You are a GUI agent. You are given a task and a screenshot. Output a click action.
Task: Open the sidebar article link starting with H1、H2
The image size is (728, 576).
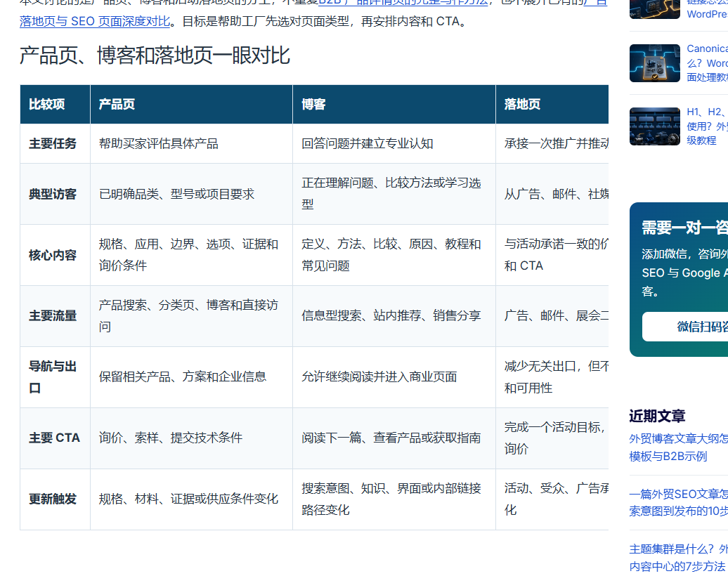click(x=707, y=126)
